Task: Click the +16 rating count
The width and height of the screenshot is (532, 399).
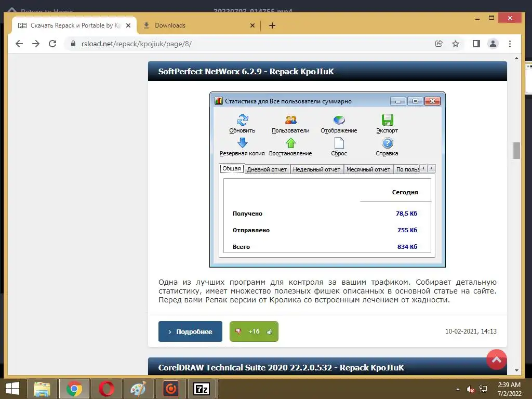Action: pos(254,331)
